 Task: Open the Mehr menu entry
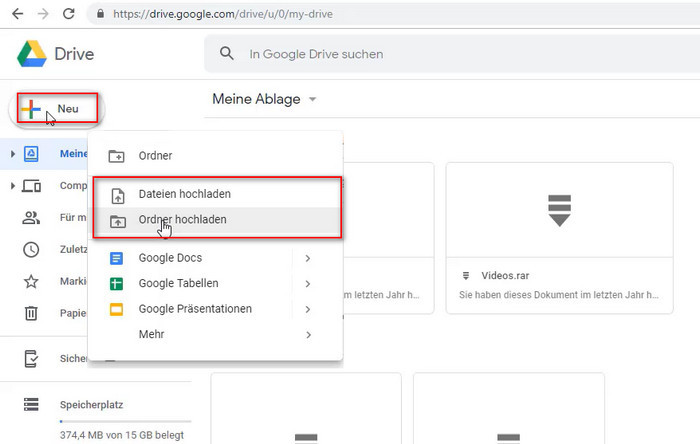tap(215, 334)
